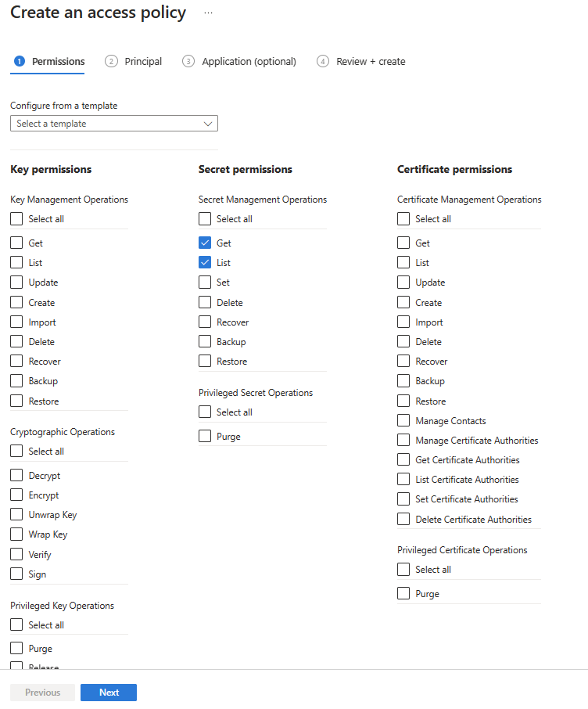The height and width of the screenshot is (709, 588).
Task: Enable the Decrypt key permission
Action: [16, 475]
